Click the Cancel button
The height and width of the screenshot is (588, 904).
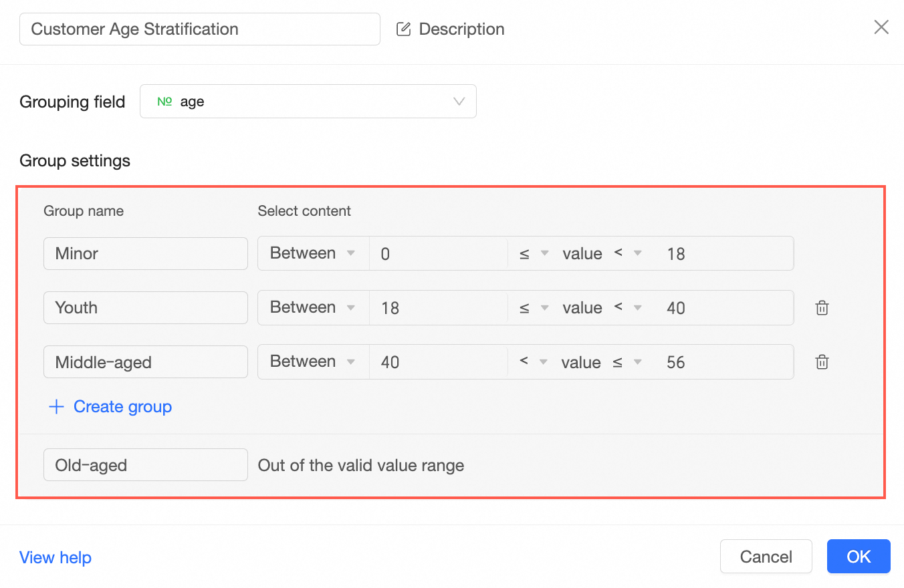click(766, 557)
